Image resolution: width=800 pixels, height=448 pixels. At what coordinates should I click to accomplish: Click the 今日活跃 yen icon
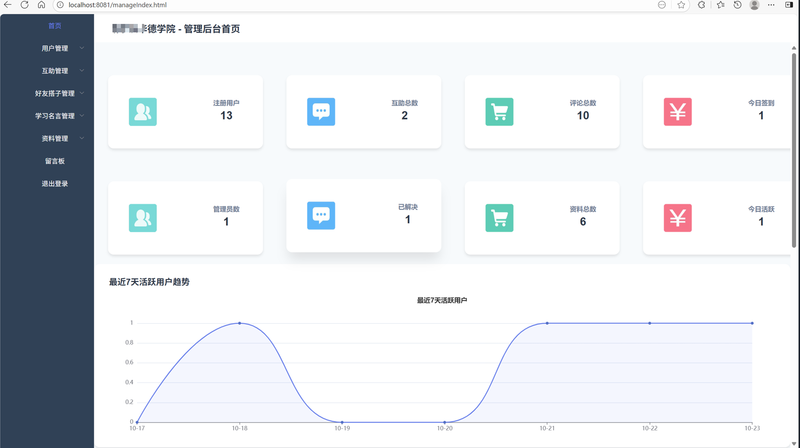pyautogui.click(x=677, y=217)
